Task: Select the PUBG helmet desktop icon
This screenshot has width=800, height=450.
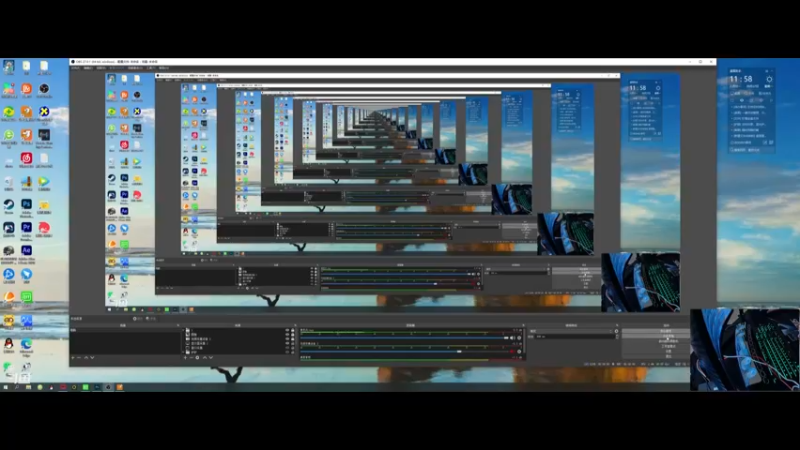Action: (x=9, y=250)
